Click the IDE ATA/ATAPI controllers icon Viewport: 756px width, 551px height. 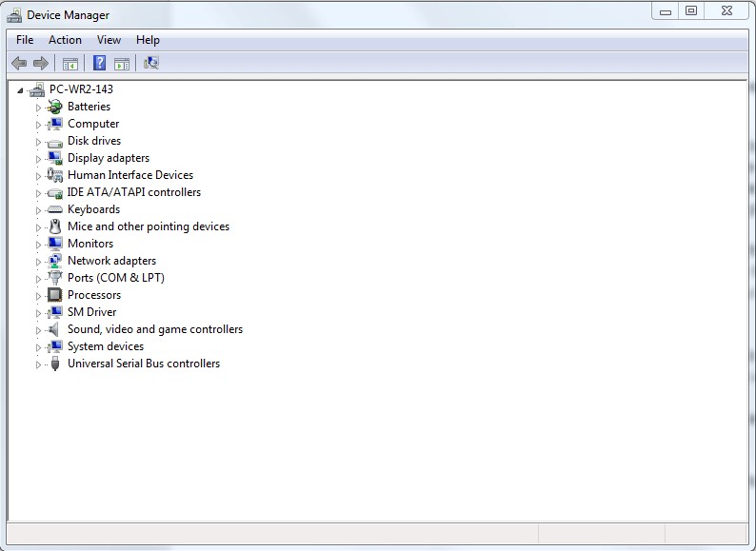point(55,193)
